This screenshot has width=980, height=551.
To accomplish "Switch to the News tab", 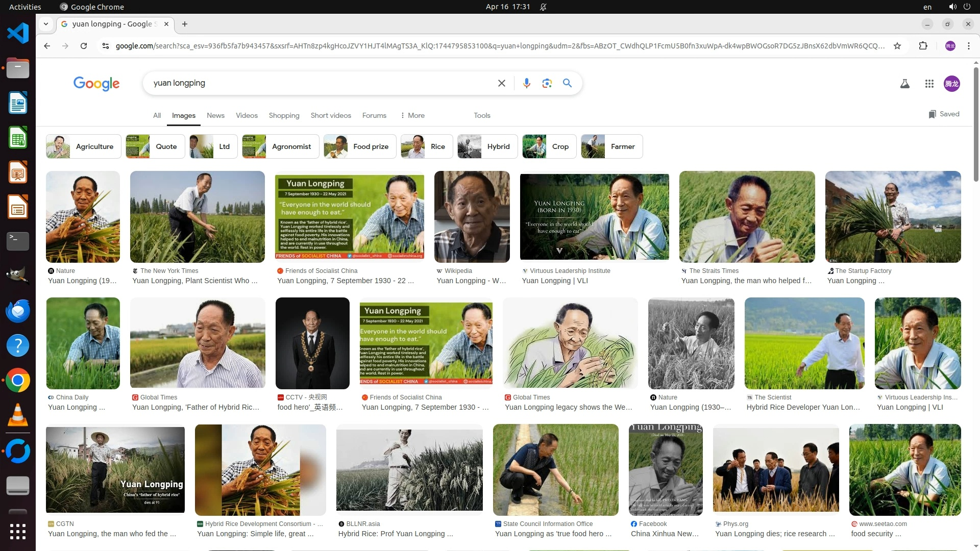I will coord(215,115).
